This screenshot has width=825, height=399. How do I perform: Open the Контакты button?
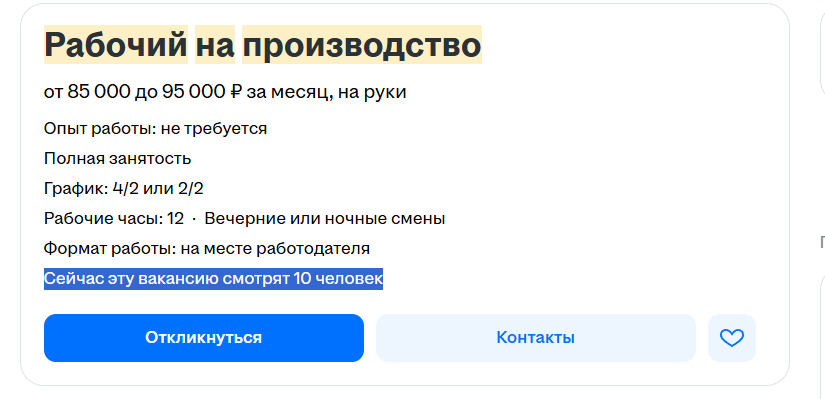[x=536, y=338]
